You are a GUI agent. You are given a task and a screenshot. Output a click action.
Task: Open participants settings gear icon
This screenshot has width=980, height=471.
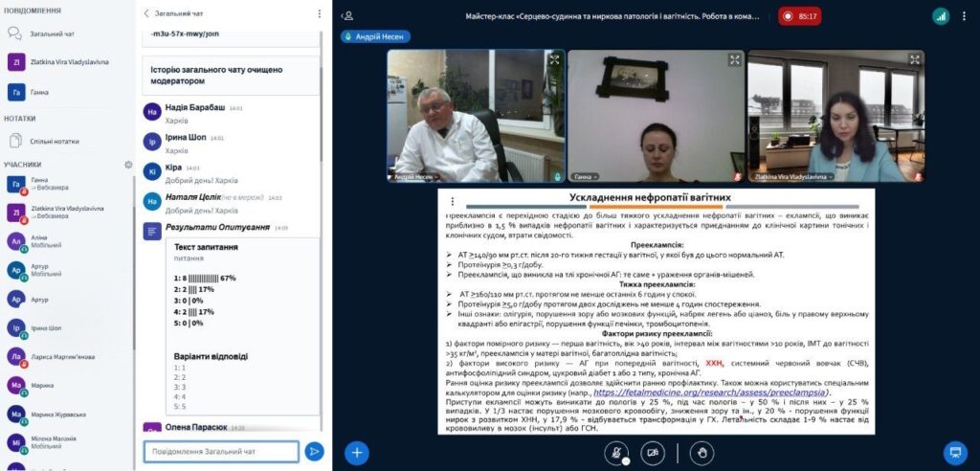pyautogui.click(x=128, y=165)
